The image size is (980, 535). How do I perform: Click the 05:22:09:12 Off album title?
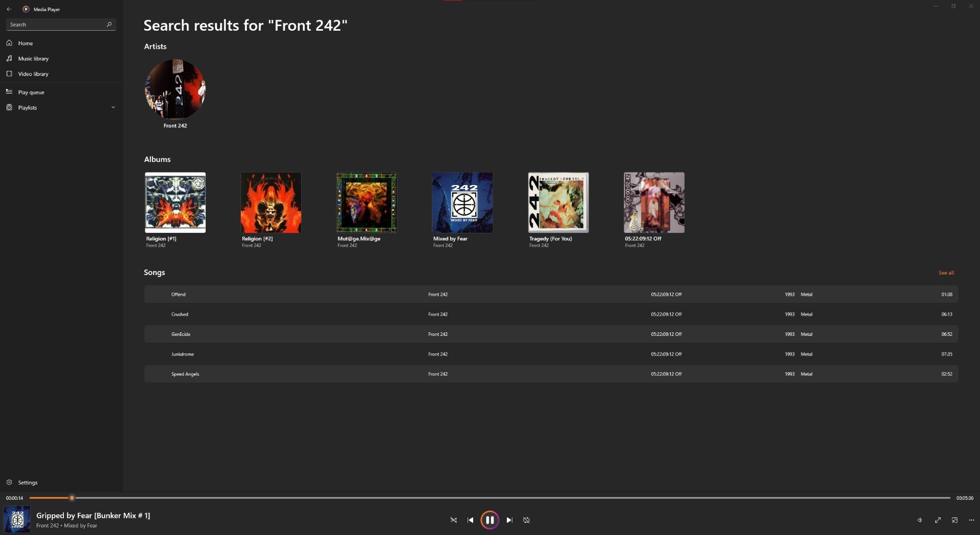tap(643, 239)
